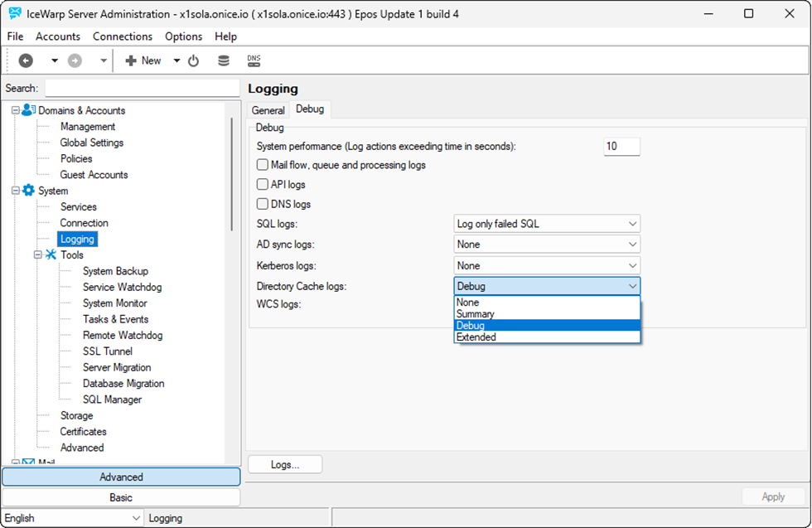
Task: Collapse the Domains & Accounts tree node
Action: 16,110
